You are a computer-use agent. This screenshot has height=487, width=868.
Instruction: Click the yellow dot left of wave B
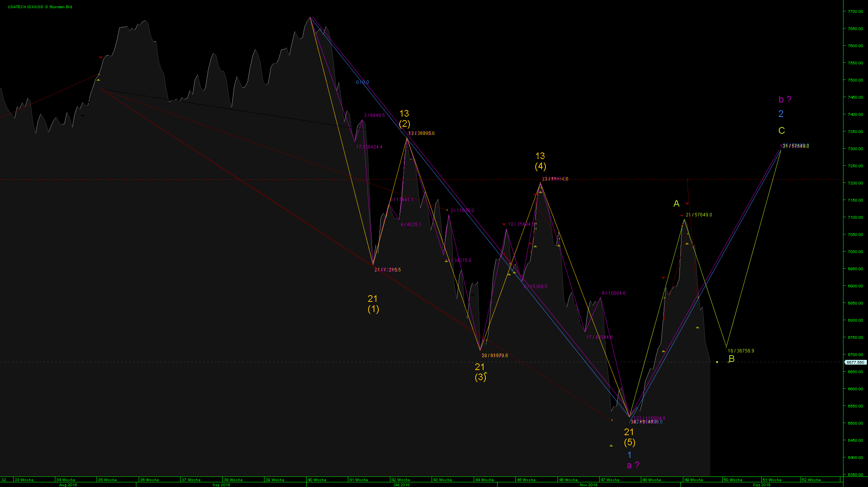point(717,362)
